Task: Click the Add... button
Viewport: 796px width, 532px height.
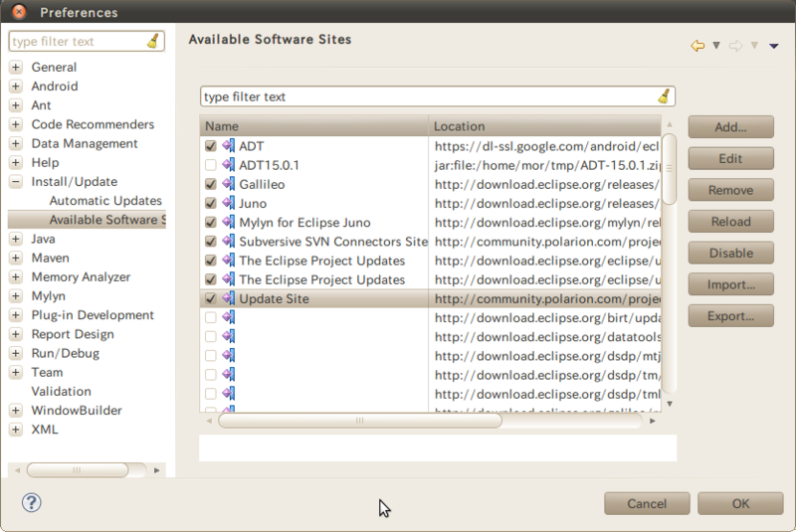Action: (x=731, y=127)
